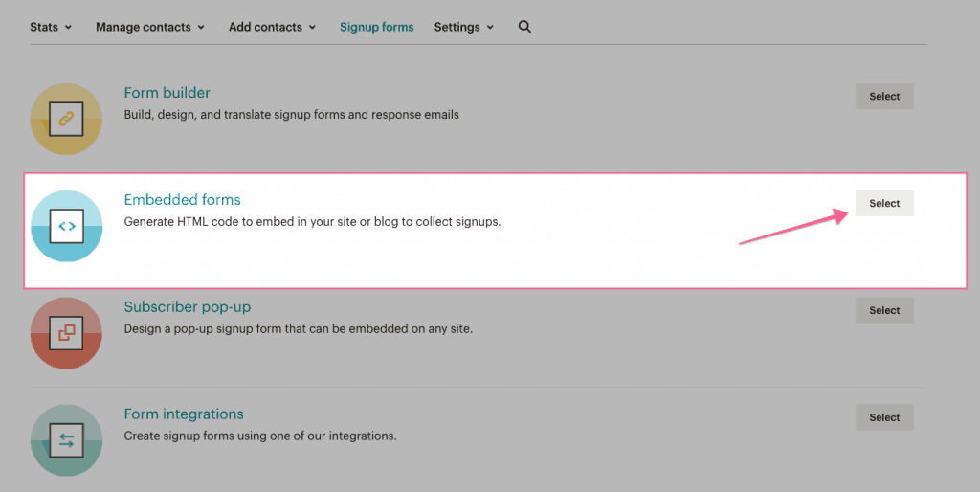Select the Form integrations option button

coord(884,417)
